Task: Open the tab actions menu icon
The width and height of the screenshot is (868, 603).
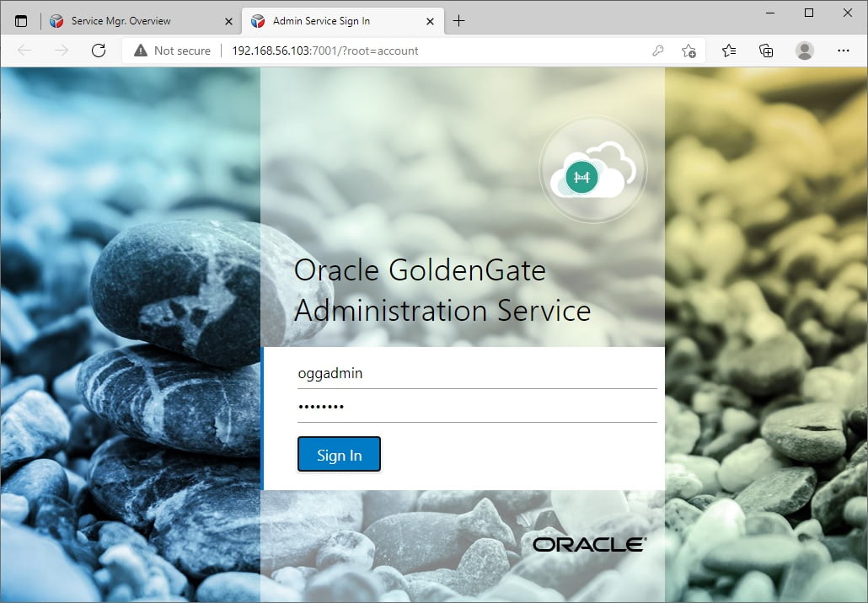Action: 21,22
